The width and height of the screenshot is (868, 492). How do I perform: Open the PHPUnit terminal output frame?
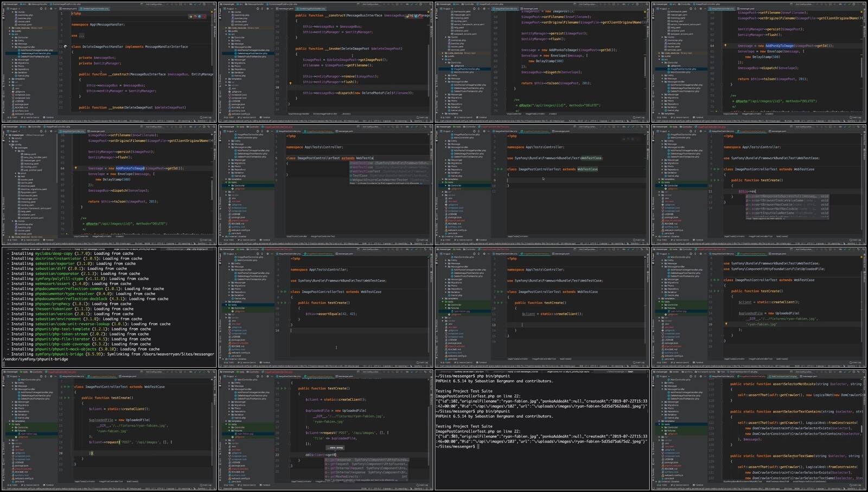coord(542,430)
